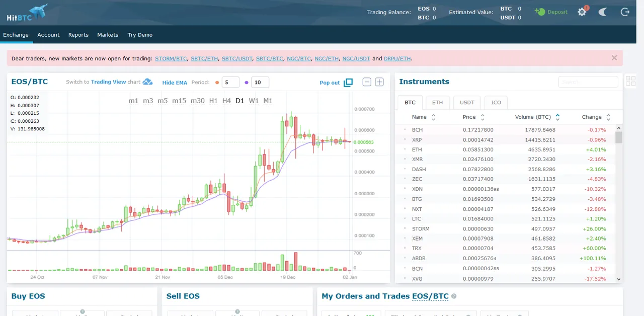
Task: Select the H4 chart interval
Action: tap(226, 101)
